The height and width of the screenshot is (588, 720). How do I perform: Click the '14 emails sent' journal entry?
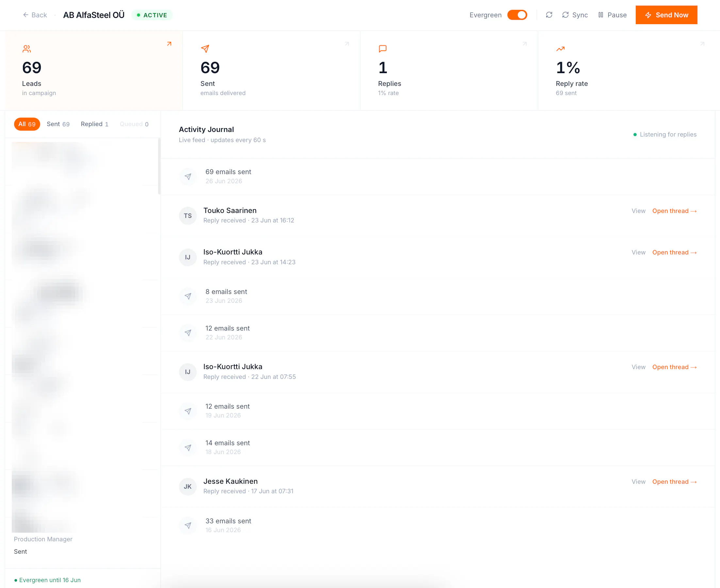[x=437, y=448]
